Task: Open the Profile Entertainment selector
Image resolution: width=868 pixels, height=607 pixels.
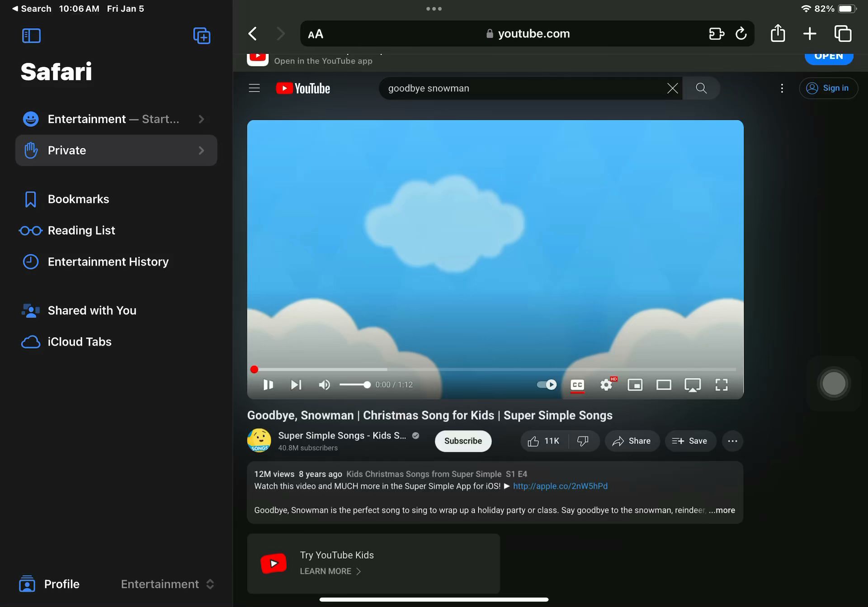Action: [x=167, y=584]
